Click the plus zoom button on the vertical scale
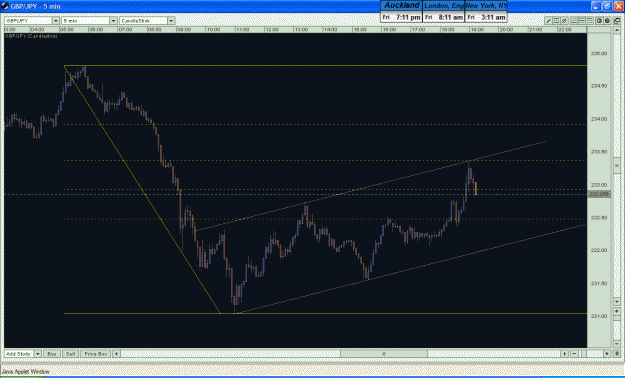The width and height of the screenshot is (625, 378). (617, 311)
